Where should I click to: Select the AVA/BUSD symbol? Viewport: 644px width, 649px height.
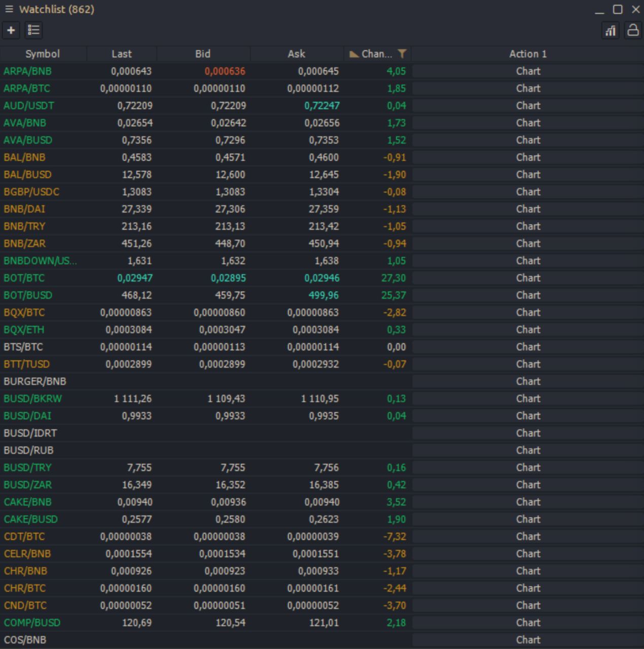click(28, 140)
